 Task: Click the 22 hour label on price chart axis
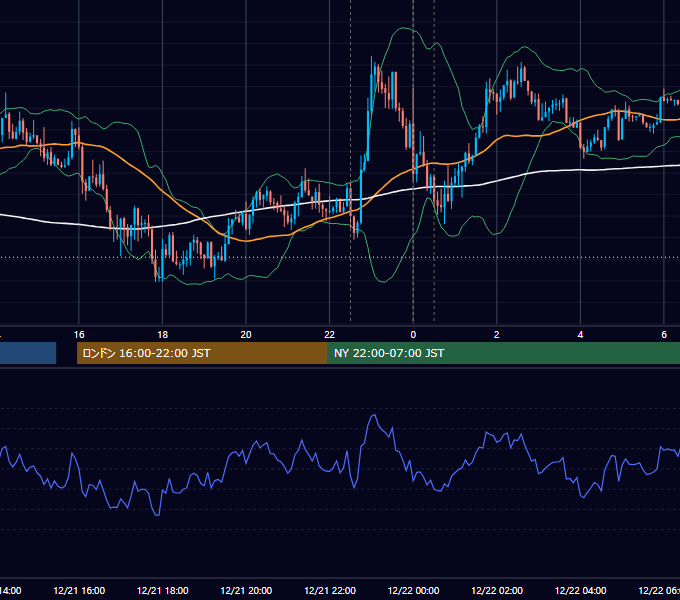tap(330, 335)
